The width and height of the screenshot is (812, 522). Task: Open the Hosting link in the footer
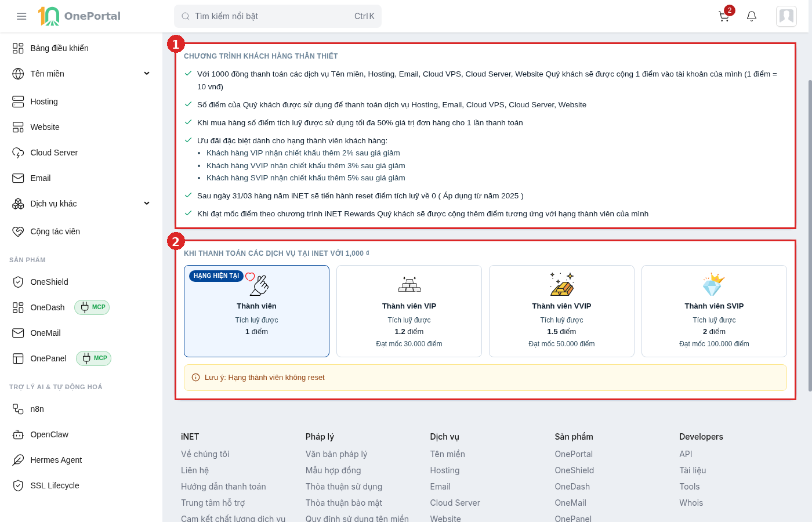[445, 470]
